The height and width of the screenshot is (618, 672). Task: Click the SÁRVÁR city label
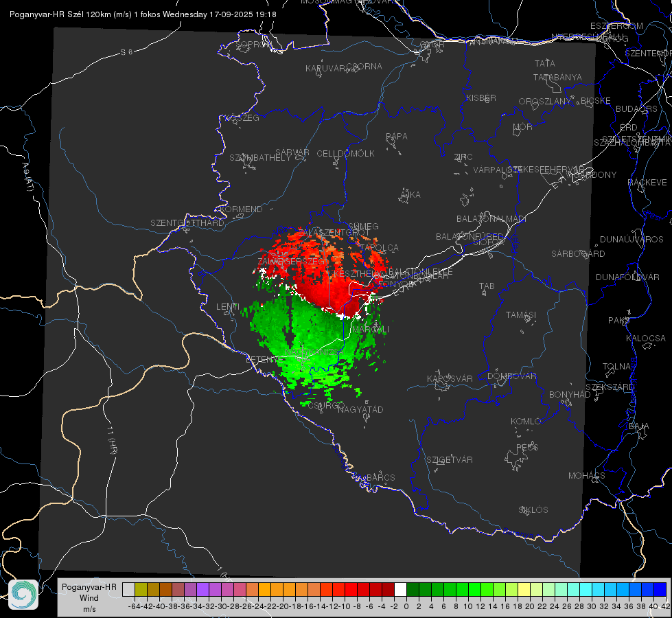tap(292, 152)
